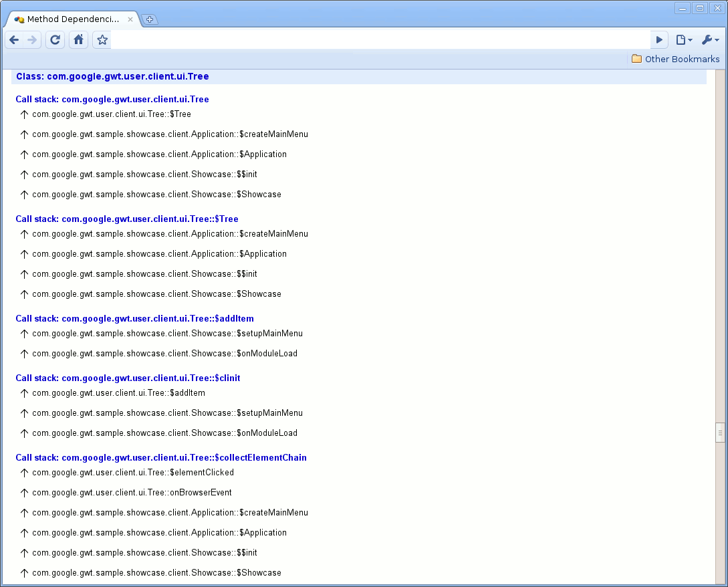728x587 pixels.
Task: Select the Method Dependencies tab
Action: [73, 19]
